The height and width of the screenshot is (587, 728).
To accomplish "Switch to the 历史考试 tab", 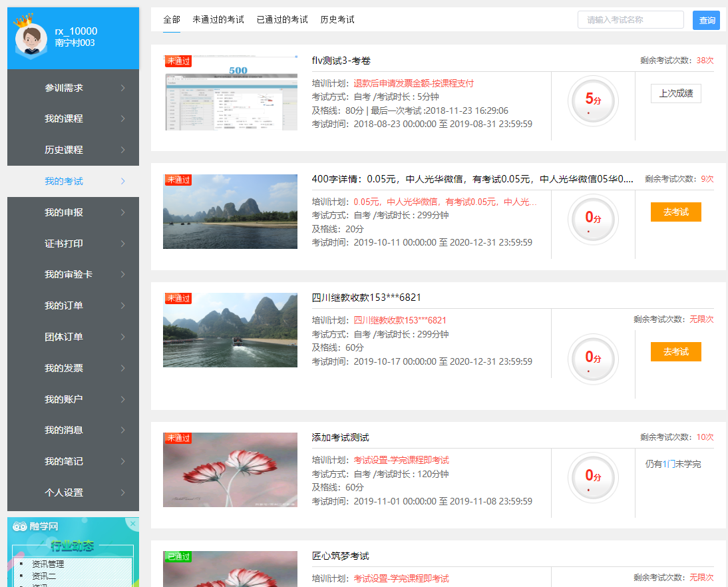I will 337,19.
